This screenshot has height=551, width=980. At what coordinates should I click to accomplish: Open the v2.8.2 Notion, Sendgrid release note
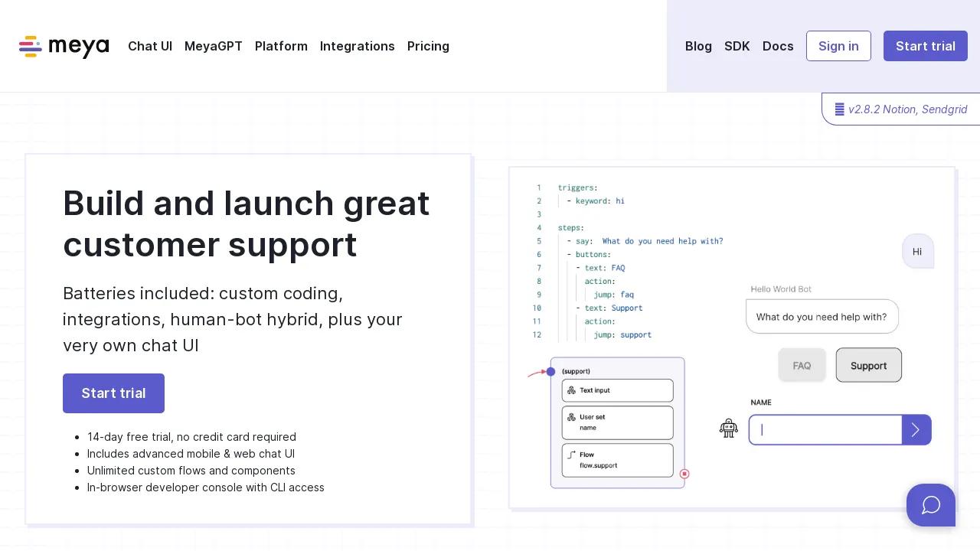click(901, 109)
